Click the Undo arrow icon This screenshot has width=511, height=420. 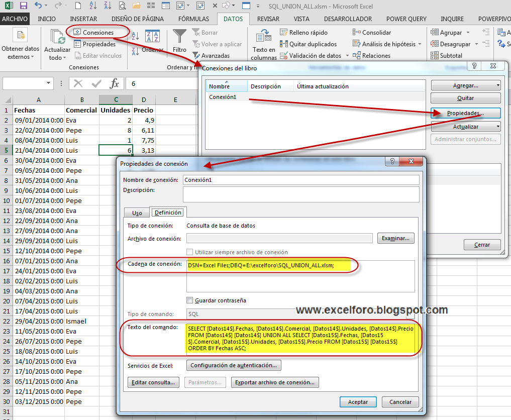click(38, 6)
